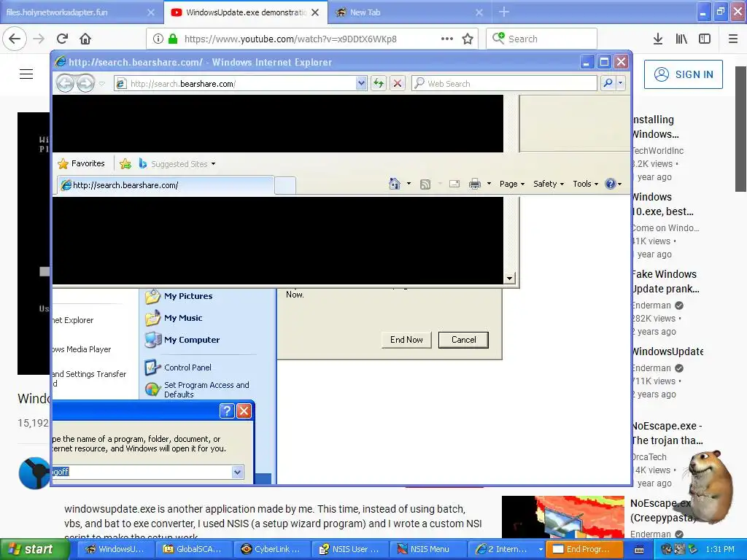Bookmark this page with the star icon
The image size is (747, 560).
point(468,39)
